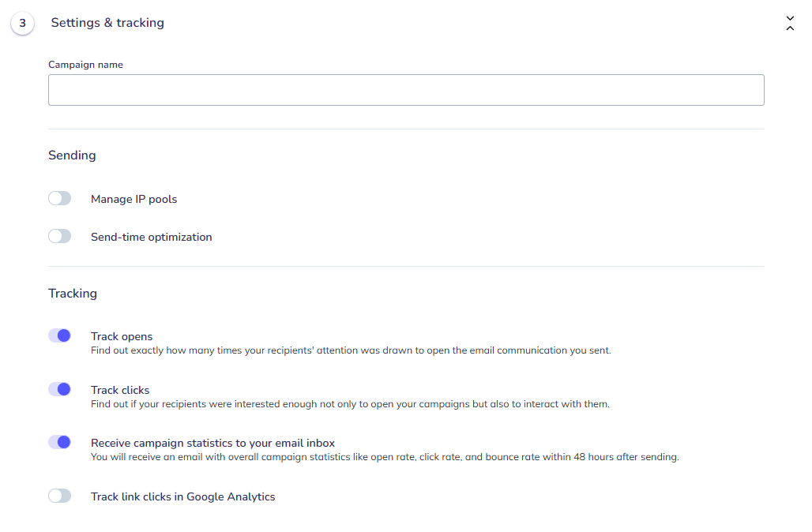Click the Track opens label

click(x=122, y=336)
